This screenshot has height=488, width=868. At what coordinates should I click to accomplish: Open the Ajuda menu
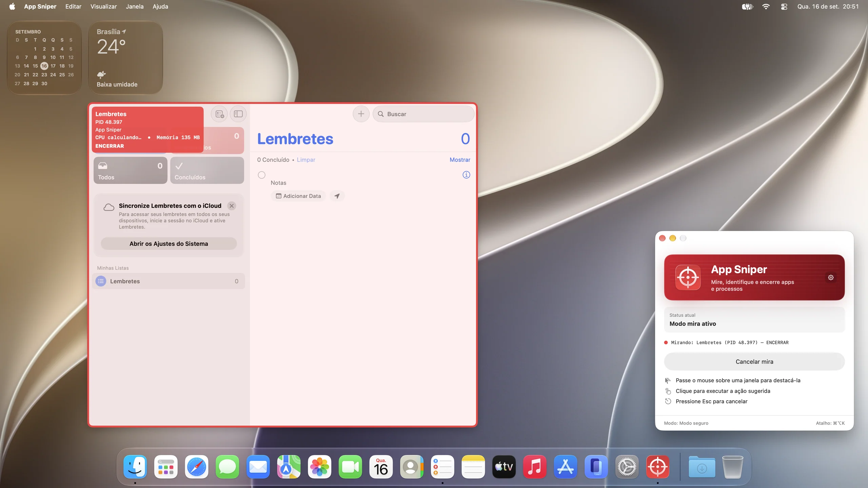pyautogui.click(x=160, y=6)
